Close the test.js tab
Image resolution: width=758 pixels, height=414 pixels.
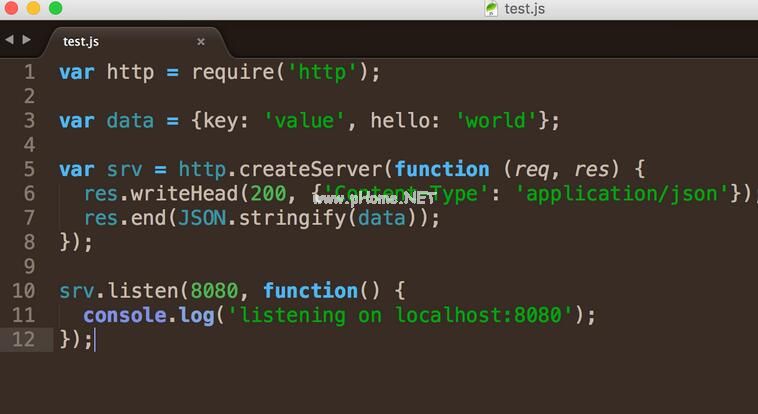point(201,42)
